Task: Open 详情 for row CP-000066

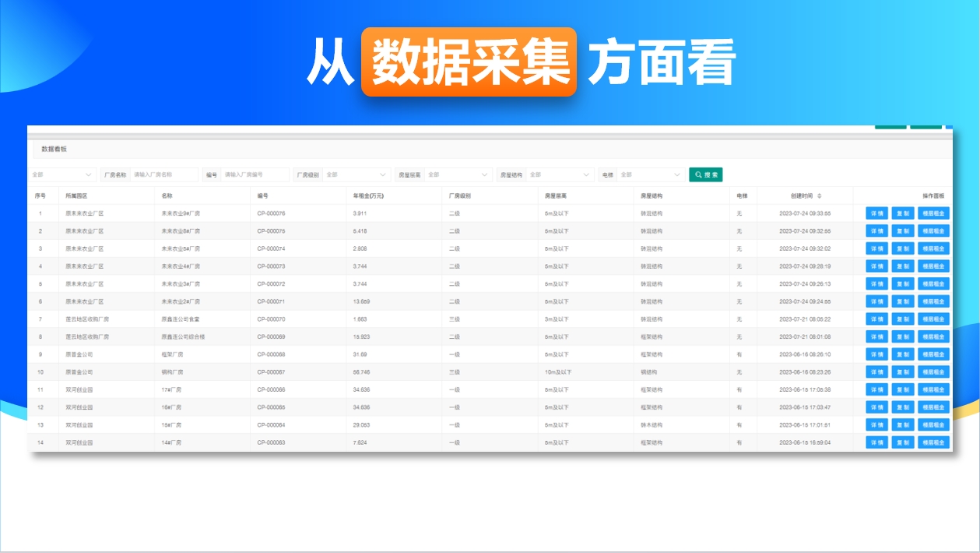Action: click(x=877, y=389)
